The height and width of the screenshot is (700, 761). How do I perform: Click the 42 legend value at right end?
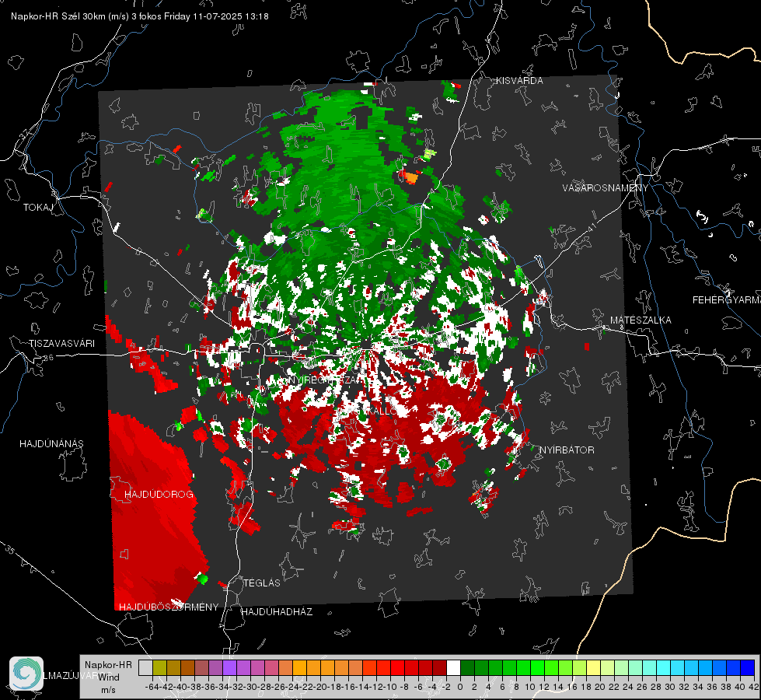(x=754, y=687)
